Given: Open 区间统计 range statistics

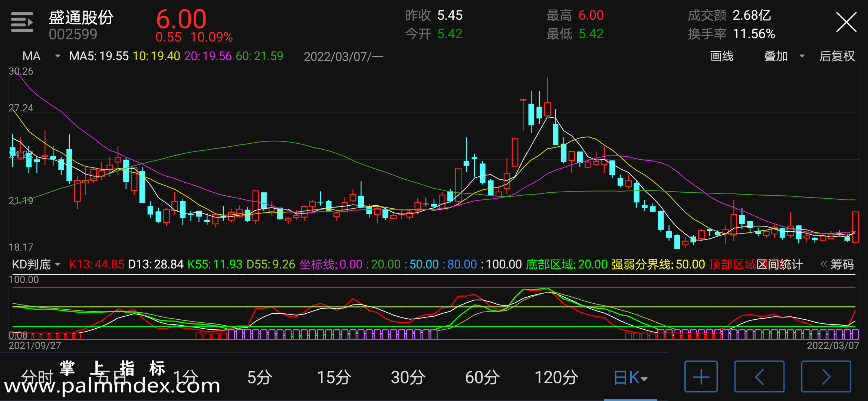Looking at the screenshot, I should click(x=779, y=264).
